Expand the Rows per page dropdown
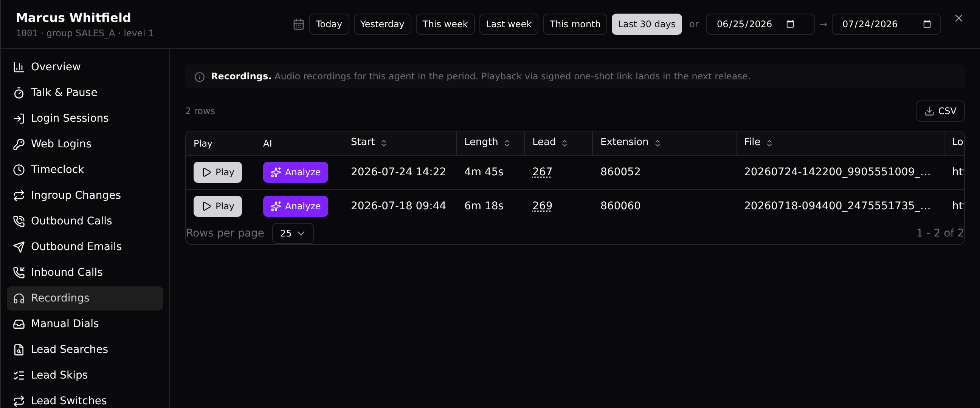This screenshot has width=980, height=408. coord(293,233)
